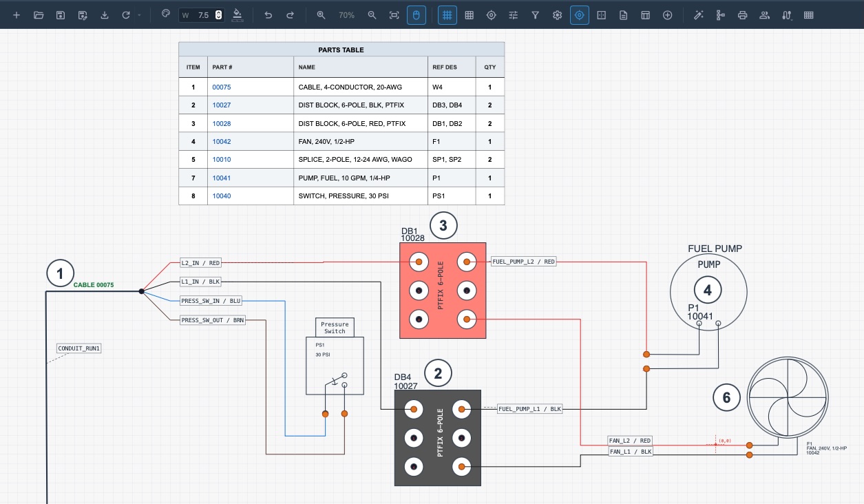The image size is (864, 504).
Task: Click the dotted square bounds icon
Action: pos(602,15)
